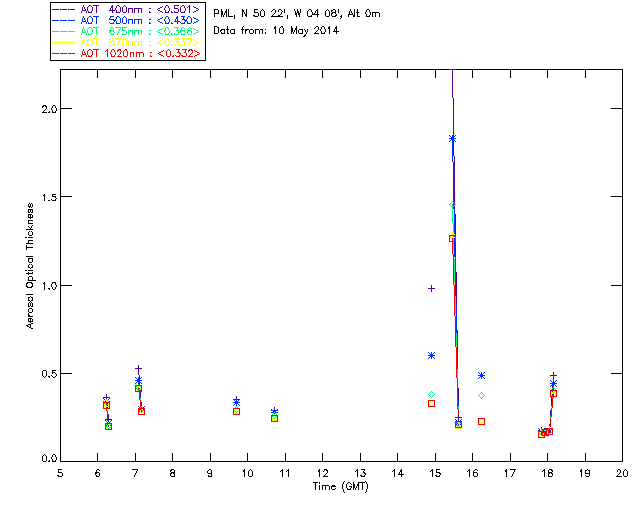Click the red square marker just after hour 16
Viewport: 640px width, 512px height.
(x=481, y=421)
